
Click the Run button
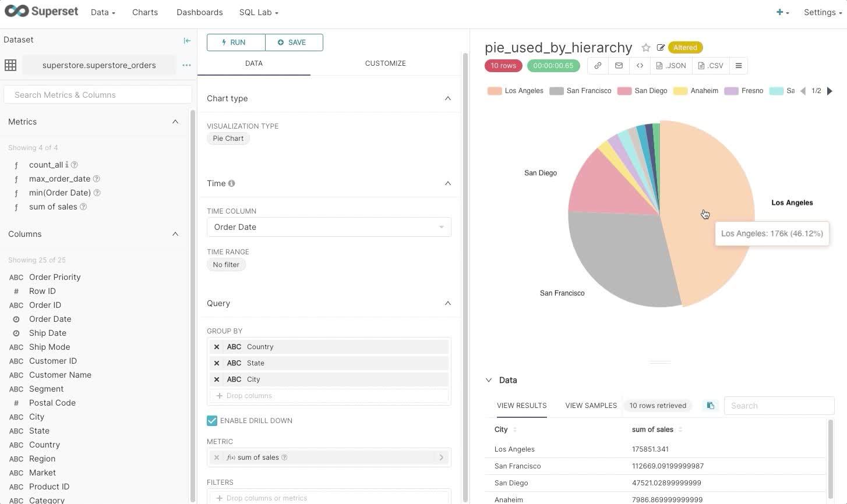pos(236,42)
